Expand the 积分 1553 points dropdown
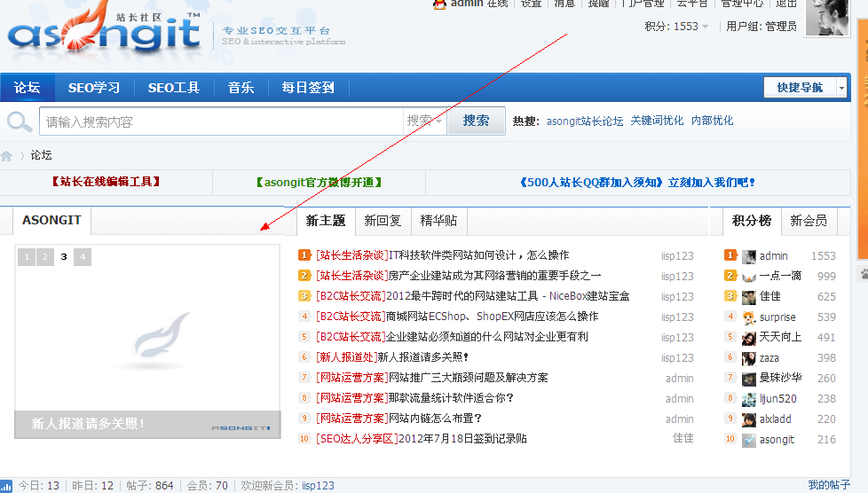Viewport: 868px width, 493px height. point(706,27)
